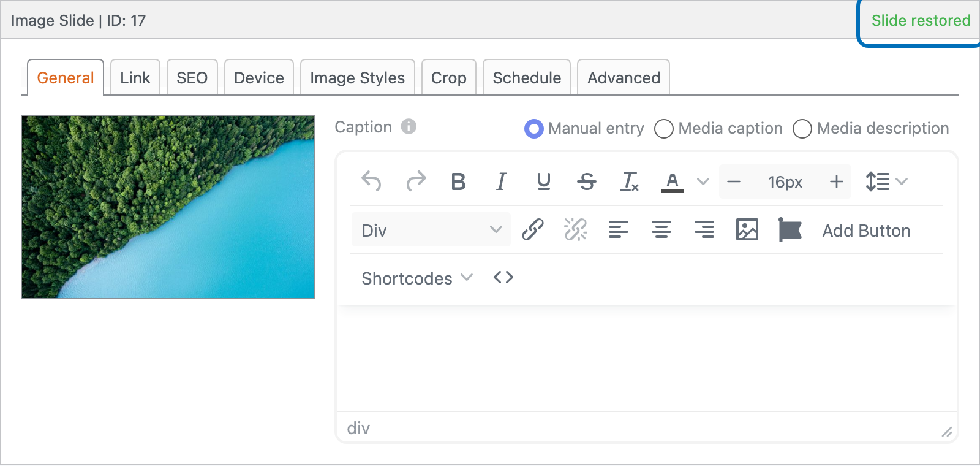
Task: Decrease the font size with minus
Action: [734, 181]
